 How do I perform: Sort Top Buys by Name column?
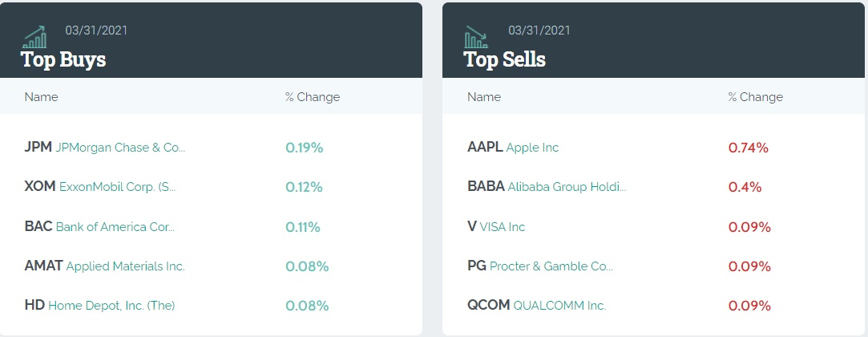coord(41,97)
